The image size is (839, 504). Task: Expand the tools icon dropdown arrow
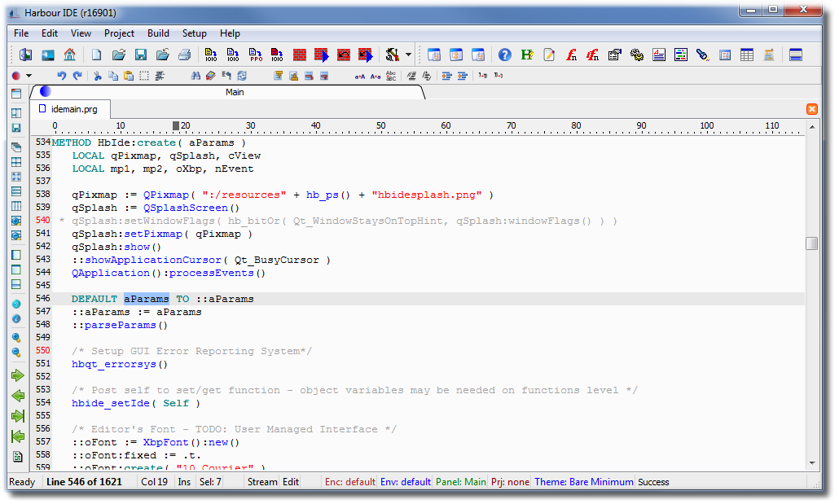coord(408,55)
